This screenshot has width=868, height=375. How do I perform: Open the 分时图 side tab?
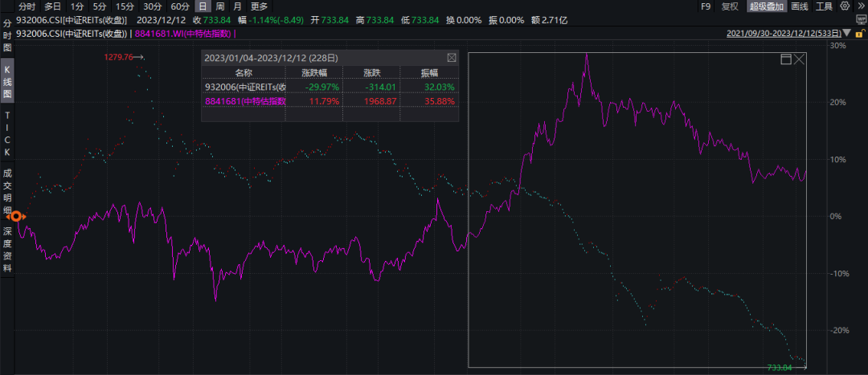7,36
